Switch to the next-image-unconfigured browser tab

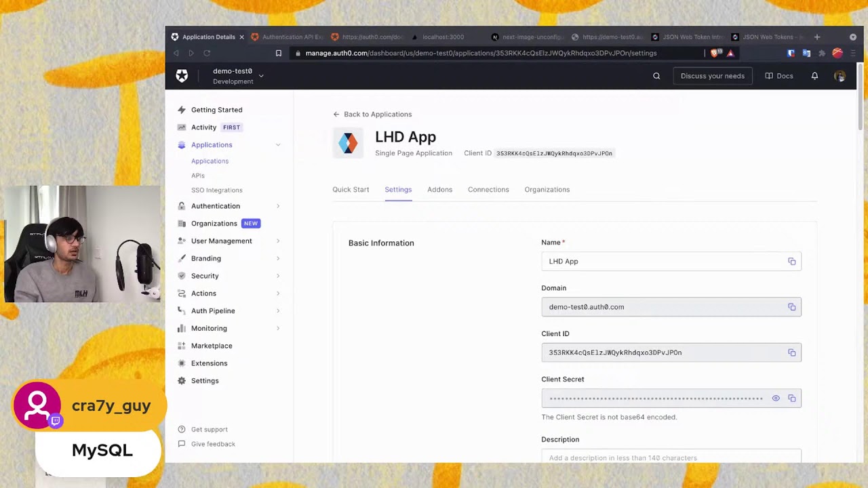tap(527, 37)
